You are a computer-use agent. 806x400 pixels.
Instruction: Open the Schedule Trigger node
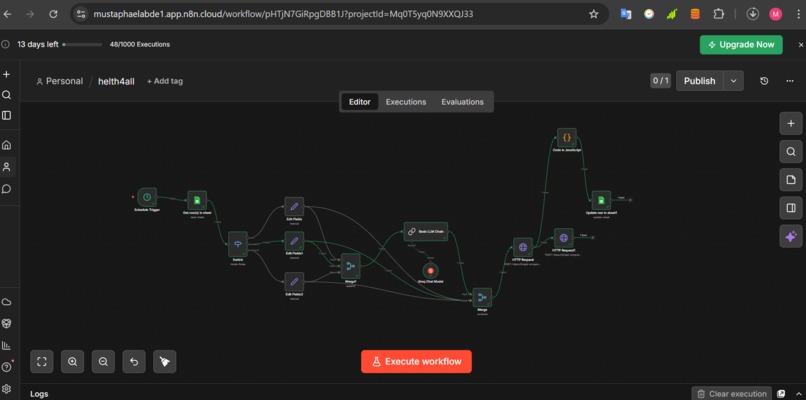[x=147, y=197]
